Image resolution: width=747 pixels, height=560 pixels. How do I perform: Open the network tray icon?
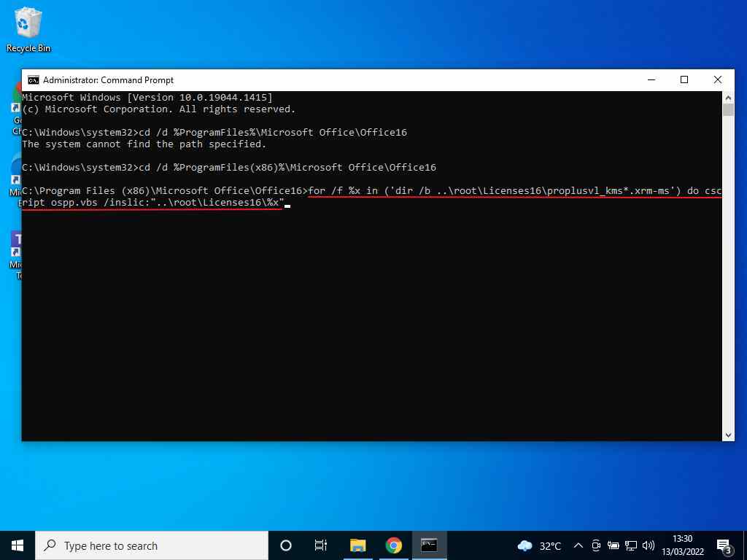tap(631, 545)
